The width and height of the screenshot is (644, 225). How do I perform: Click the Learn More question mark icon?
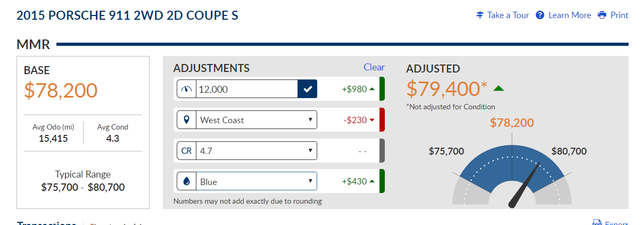540,15
